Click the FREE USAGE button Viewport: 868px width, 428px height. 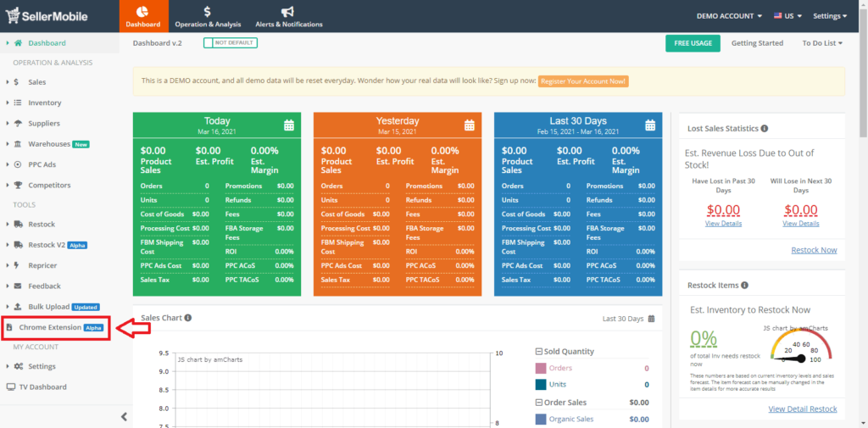pyautogui.click(x=693, y=43)
